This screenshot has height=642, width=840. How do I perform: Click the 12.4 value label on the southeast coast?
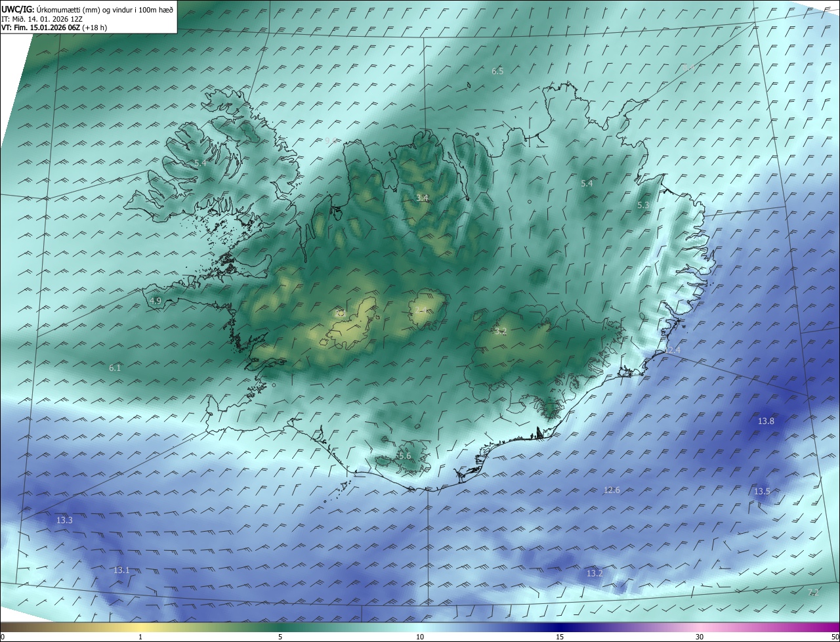pyautogui.click(x=673, y=351)
